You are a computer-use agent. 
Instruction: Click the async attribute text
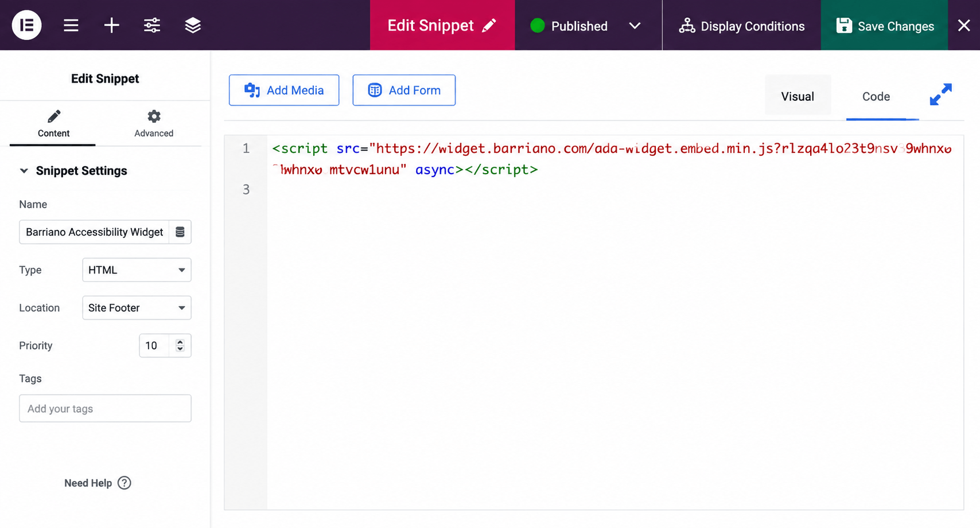pos(435,170)
